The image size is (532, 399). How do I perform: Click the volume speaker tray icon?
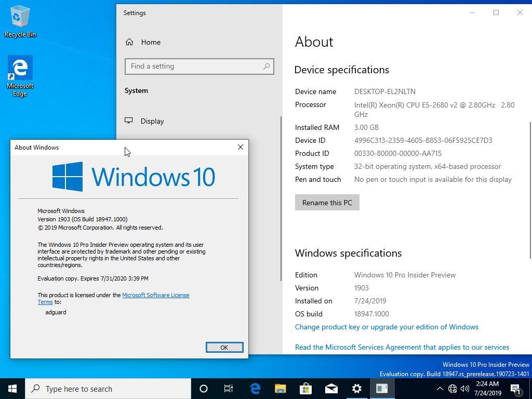coord(465,389)
